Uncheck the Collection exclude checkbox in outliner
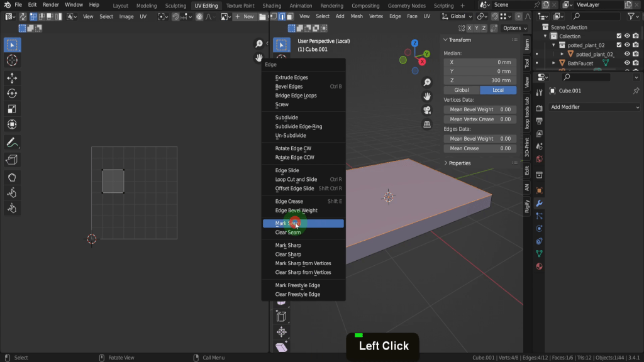 619,36
